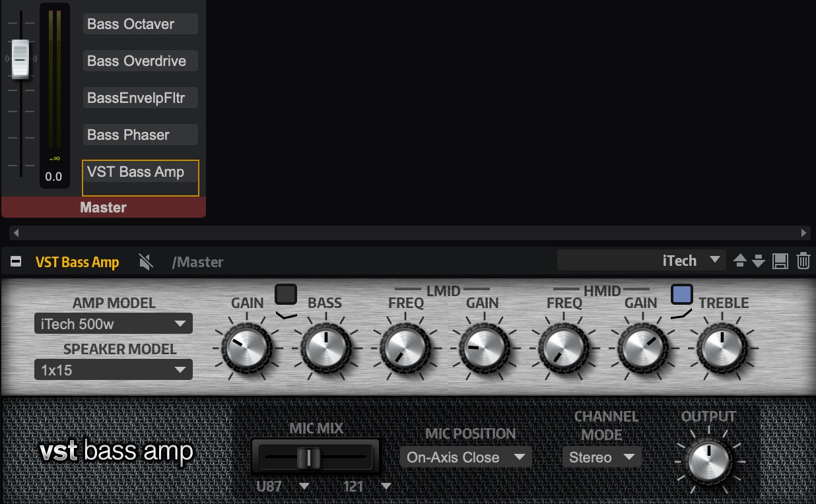Image resolution: width=816 pixels, height=504 pixels.
Task: Load the next preset with the down arrow
Action: (x=759, y=261)
